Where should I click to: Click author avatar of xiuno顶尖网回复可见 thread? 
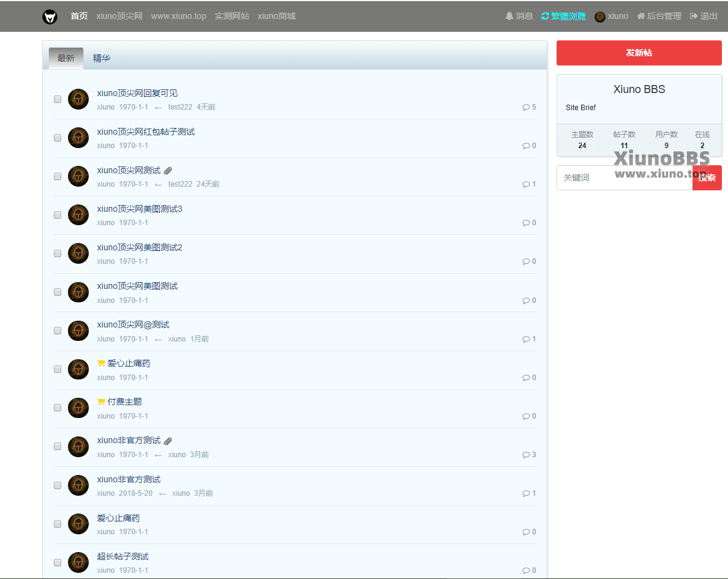click(x=78, y=99)
